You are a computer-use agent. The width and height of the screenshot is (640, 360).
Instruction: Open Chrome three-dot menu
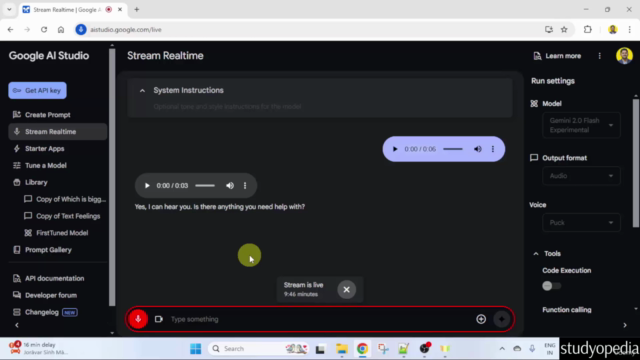coord(629,29)
